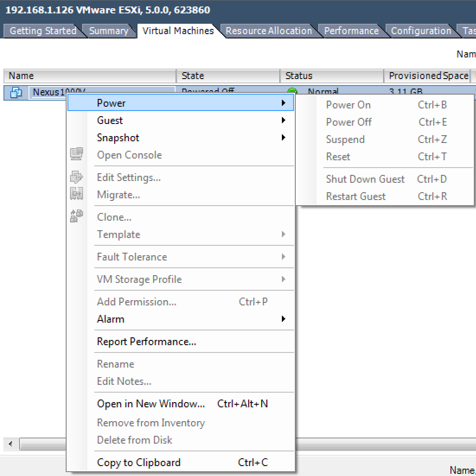476x476 pixels.
Task: Click Shut Down Guest in submenu
Action: pos(385,179)
